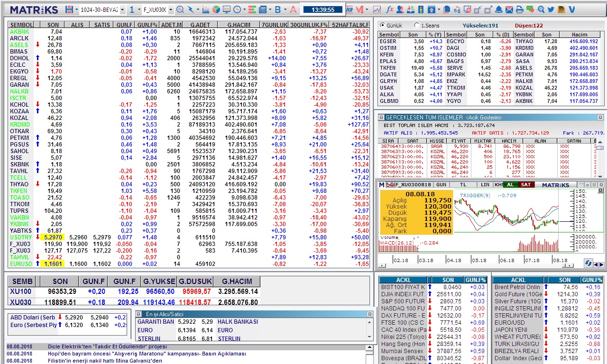Expand the F_XU030 symbol combo box
This screenshot has width=607, height=364.
(171, 9)
